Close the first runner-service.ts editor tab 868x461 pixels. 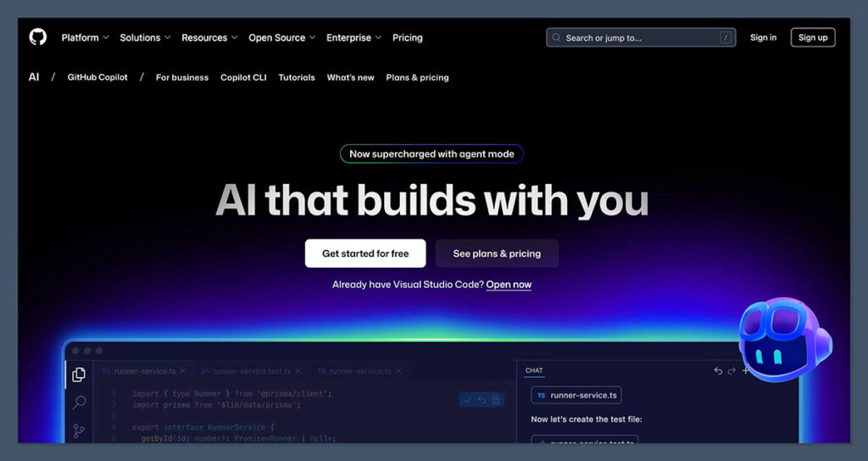pos(182,371)
